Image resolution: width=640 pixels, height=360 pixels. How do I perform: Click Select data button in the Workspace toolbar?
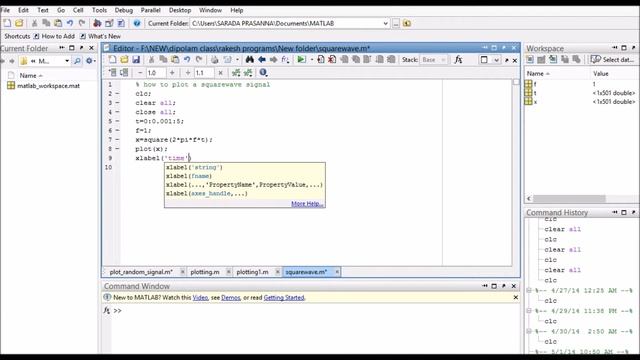click(612, 60)
